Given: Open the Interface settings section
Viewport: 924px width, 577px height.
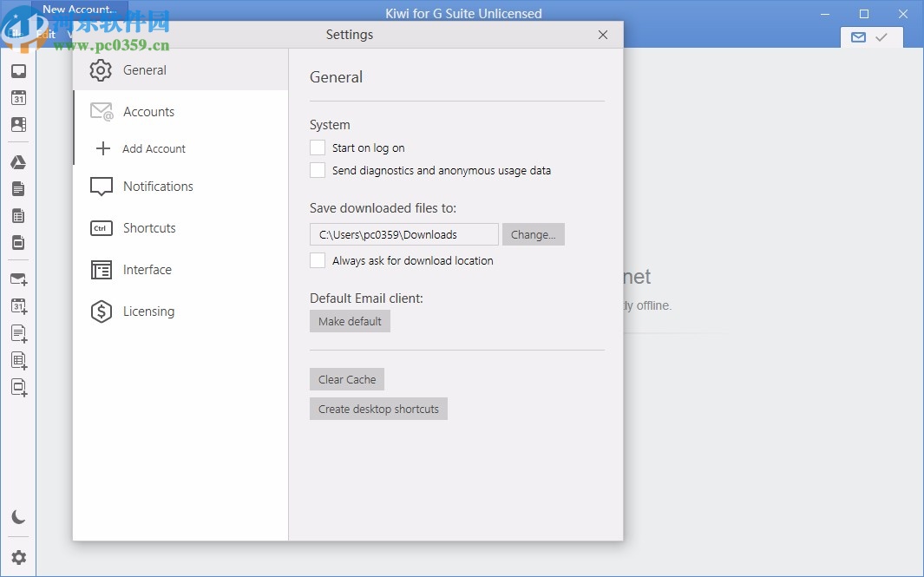Looking at the screenshot, I should click(147, 270).
